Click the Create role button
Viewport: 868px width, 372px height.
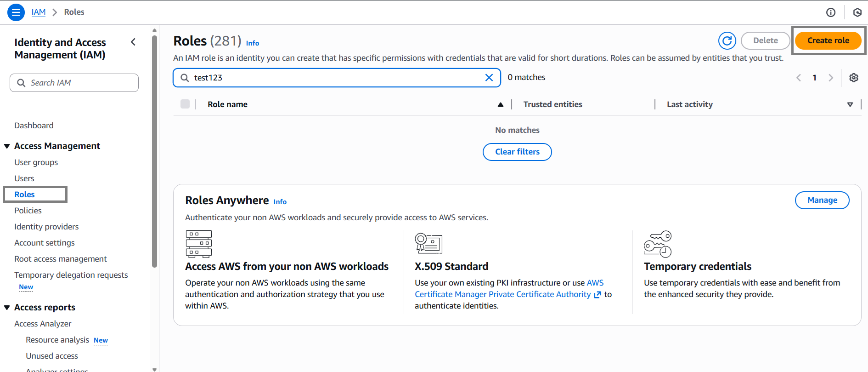coord(828,40)
